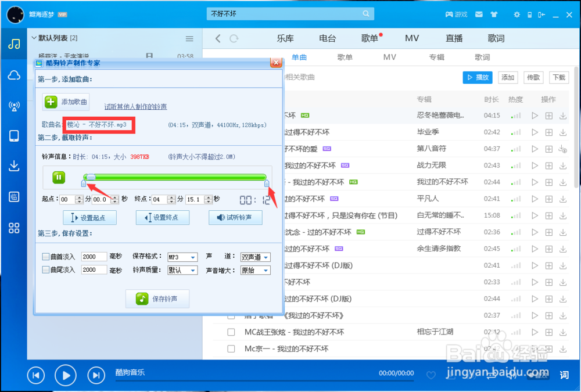Screen dimensions: 581x392
Task: Check the Mc京一 song checkbox
Action: [x=231, y=348]
